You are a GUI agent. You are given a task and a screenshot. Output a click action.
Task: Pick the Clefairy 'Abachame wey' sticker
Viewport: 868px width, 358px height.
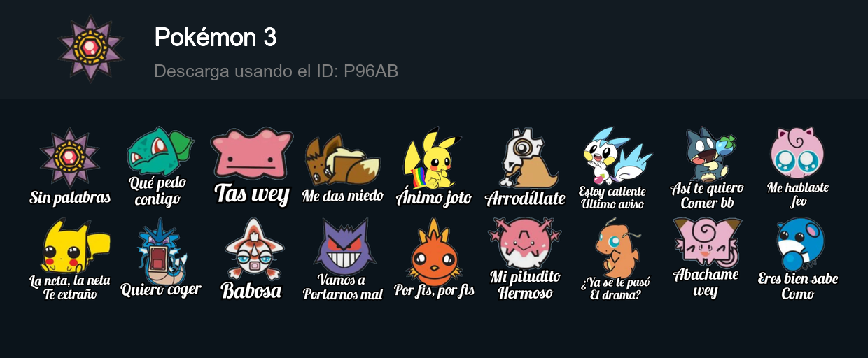[706, 259]
